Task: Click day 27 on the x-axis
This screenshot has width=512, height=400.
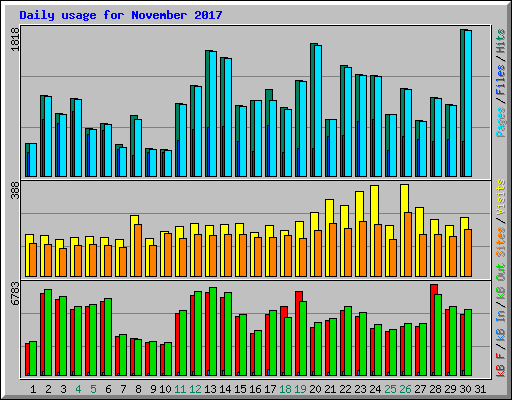Action: 420,389
